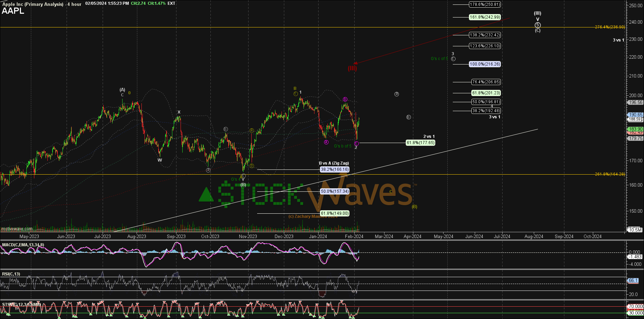Click the 61.8%(149.00) retracement label

[x=335, y=213]
